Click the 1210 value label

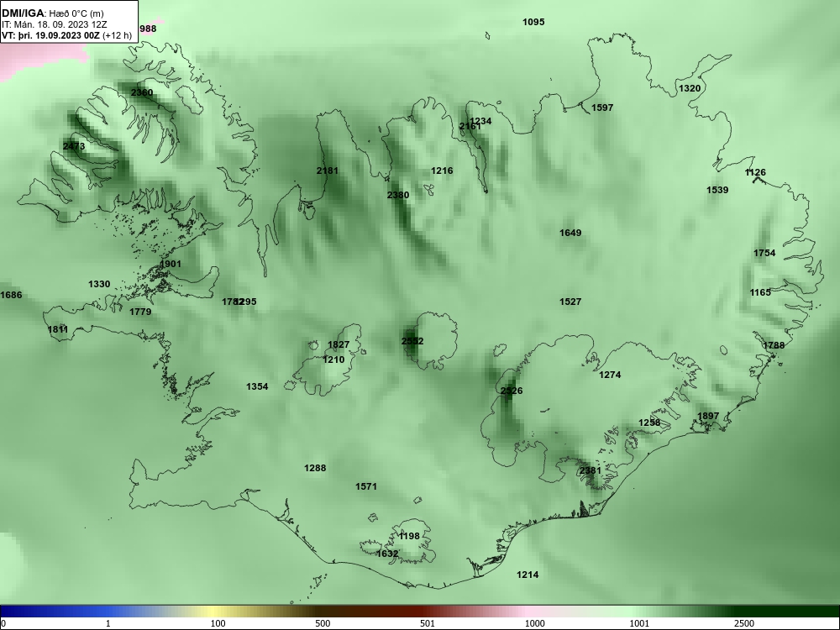(333, 360)
